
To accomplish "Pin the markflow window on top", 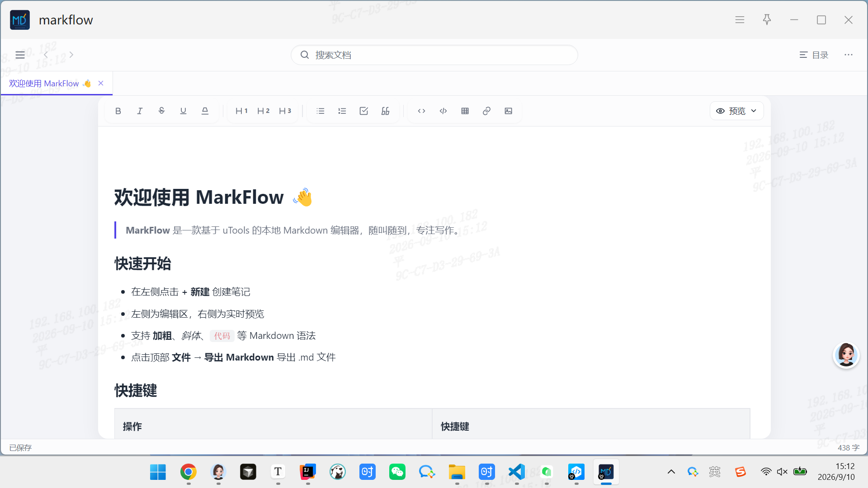I will pyautogui.click(x=767, y=20).
